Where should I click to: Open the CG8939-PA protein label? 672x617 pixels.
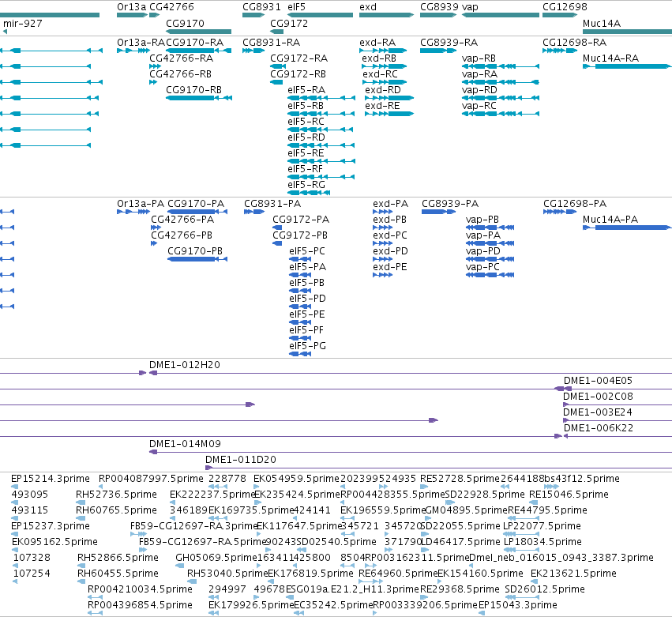click(450, 204)
